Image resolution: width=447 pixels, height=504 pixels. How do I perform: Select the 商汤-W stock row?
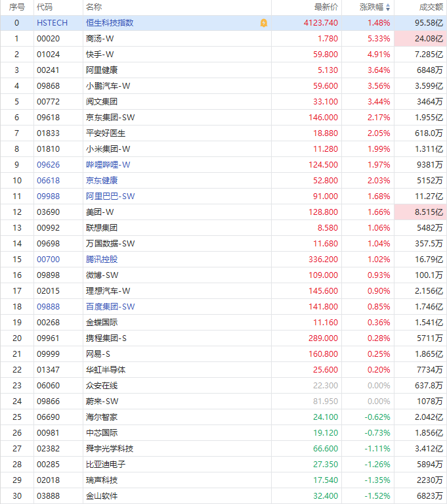[x=223, y=39]
